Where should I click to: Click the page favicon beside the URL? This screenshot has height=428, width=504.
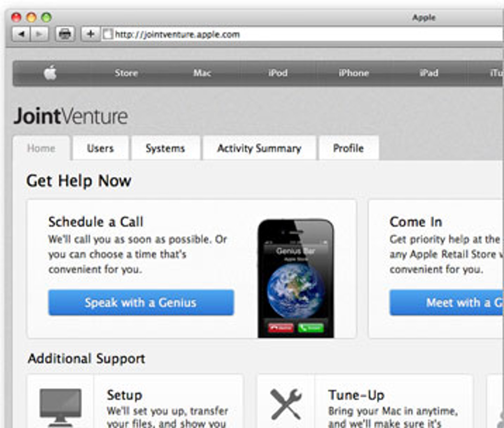pyautogui.click(x=107, y=34)
